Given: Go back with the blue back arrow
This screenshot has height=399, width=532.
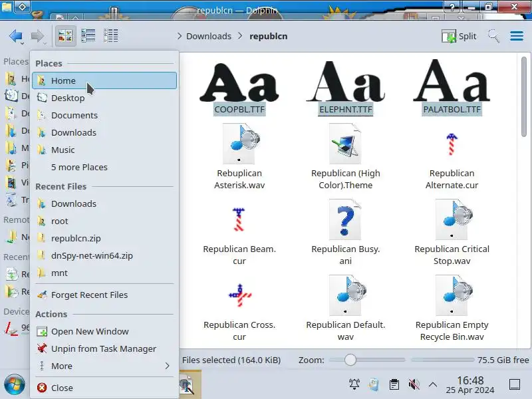Looking at the screenshot, I should point(15,35).
